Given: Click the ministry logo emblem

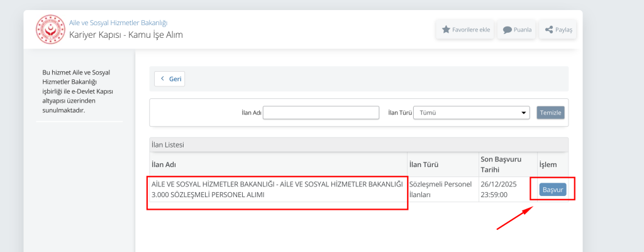Looking at the screenshot, I should tap(50, 29).
